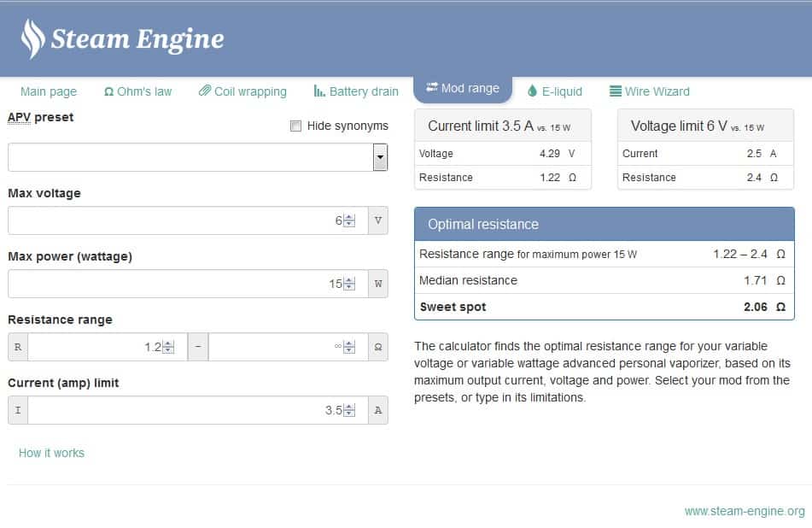Image resolution: width=812 pixels, height=528 pixels.
Task: Adjust the Max power wattage spinner
Action: 349,284
